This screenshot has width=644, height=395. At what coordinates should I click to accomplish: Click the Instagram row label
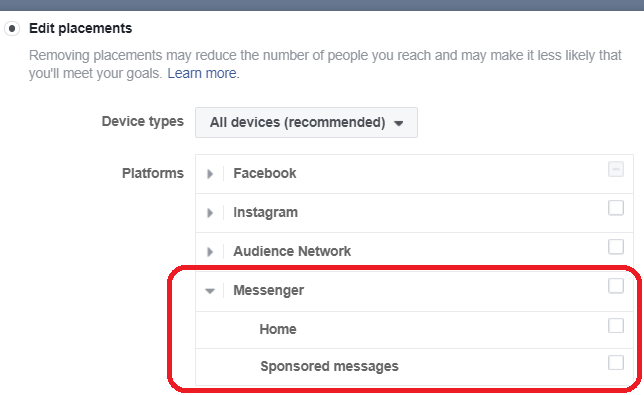coord(265,212)
